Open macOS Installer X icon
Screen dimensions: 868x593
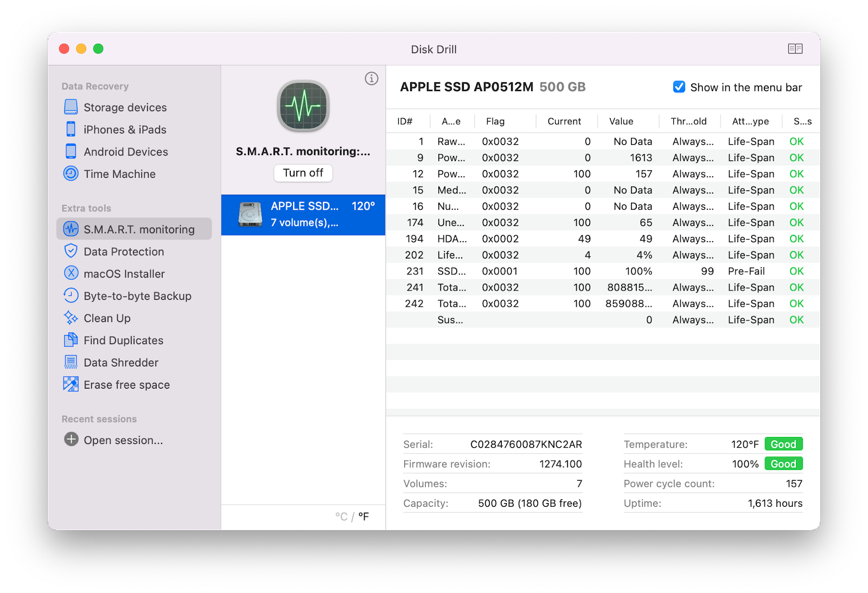[71, 273]
